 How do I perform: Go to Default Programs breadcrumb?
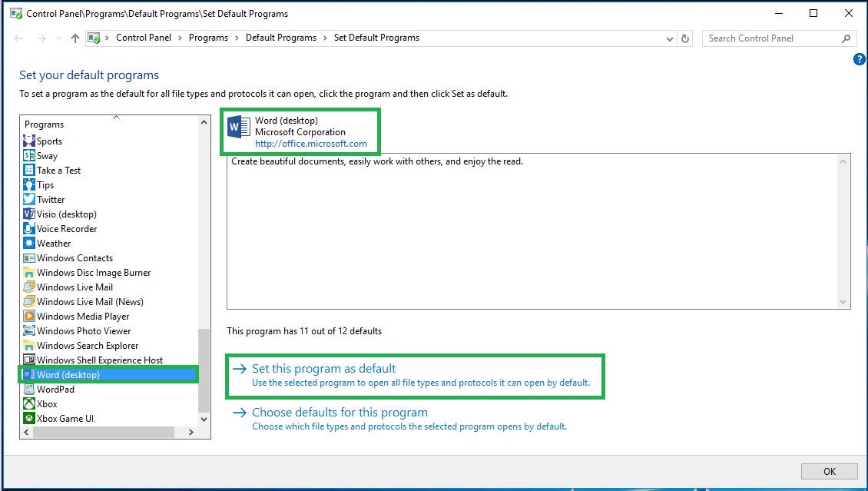coord(281,38)
